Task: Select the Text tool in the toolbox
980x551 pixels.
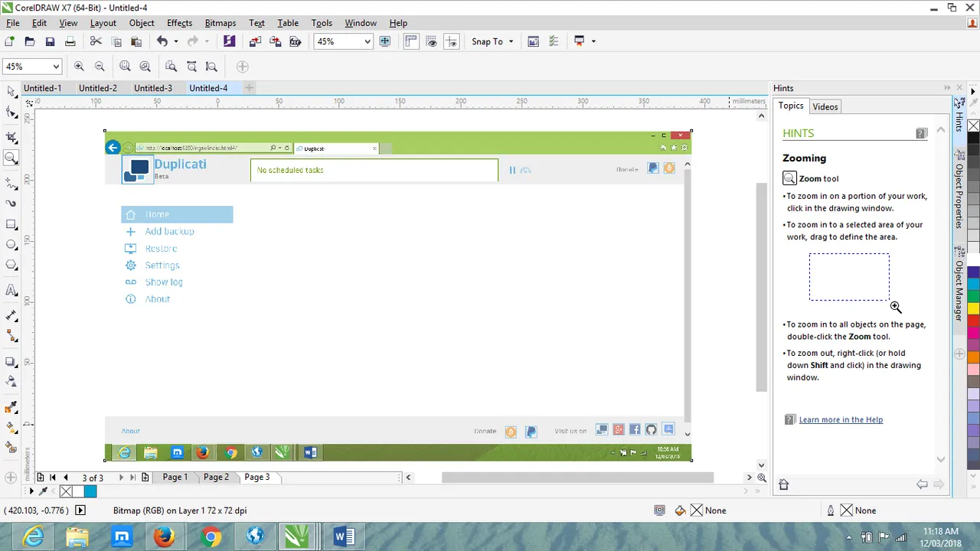Action: click(11, 291)
